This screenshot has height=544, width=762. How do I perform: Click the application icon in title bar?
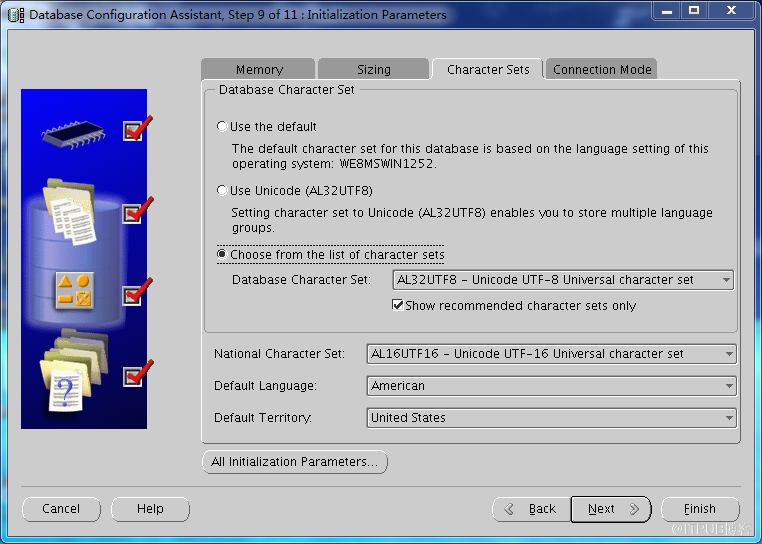(16, 15)
